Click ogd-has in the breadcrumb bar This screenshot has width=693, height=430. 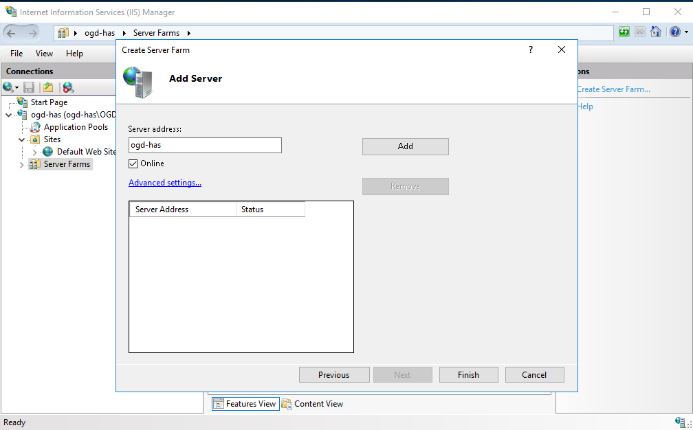[99, 33]
